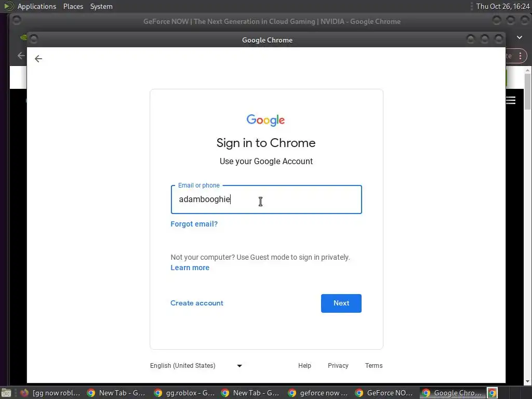The image size is (532, 399).
Task: Click GeForce NOW window title bar menu button
Action: click(16, 21)
